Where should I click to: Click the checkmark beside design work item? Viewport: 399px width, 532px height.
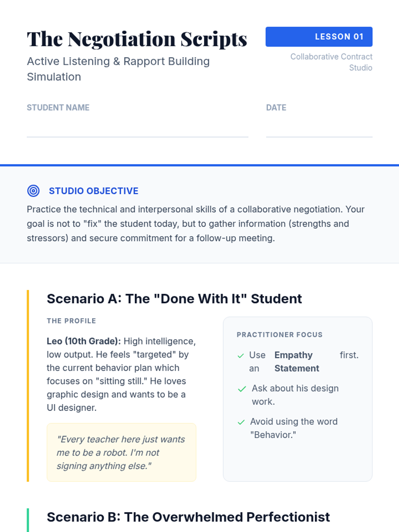(x=242, y=389)
